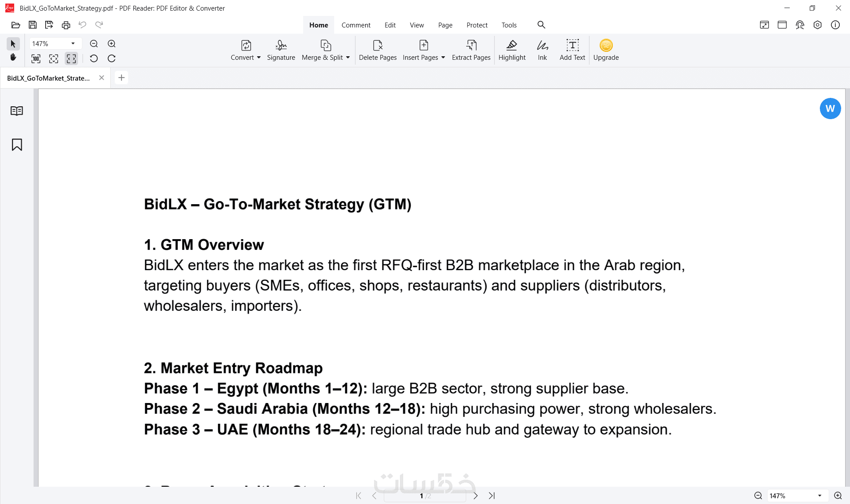
Task: Activate the select cursor tool
Action: click(x=13, y=44)
